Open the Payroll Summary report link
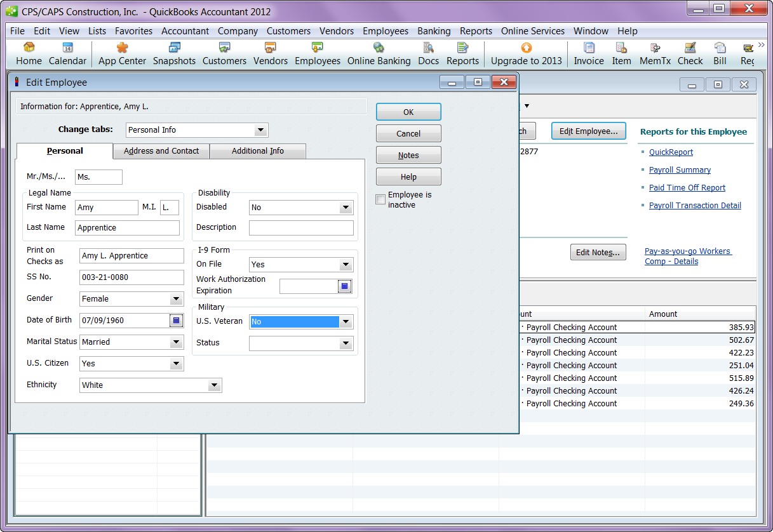 point(680,170)
